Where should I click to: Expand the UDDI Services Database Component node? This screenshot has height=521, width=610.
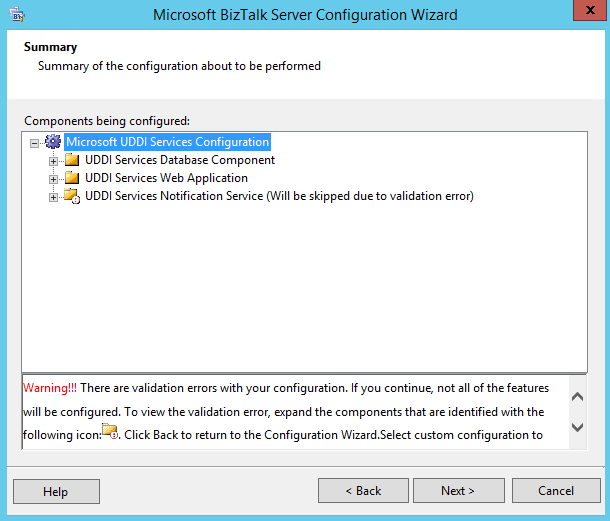coord(54,160)
